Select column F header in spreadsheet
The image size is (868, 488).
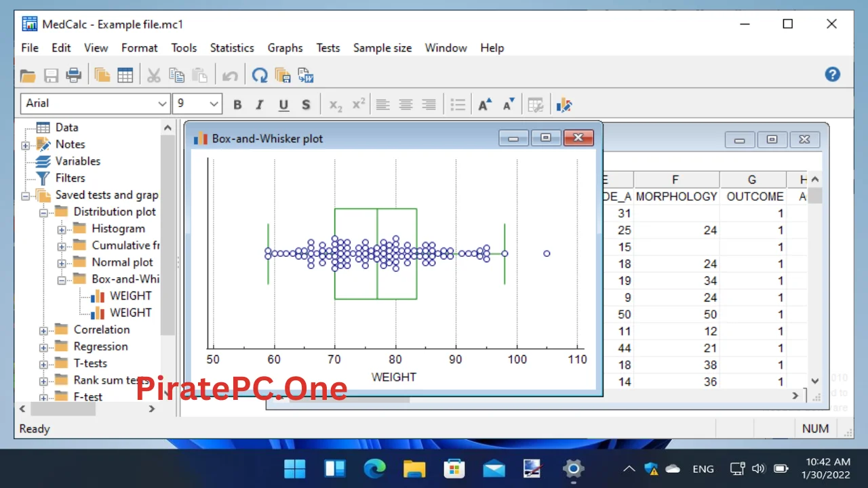pyautogui.click(x=676, y=180)
